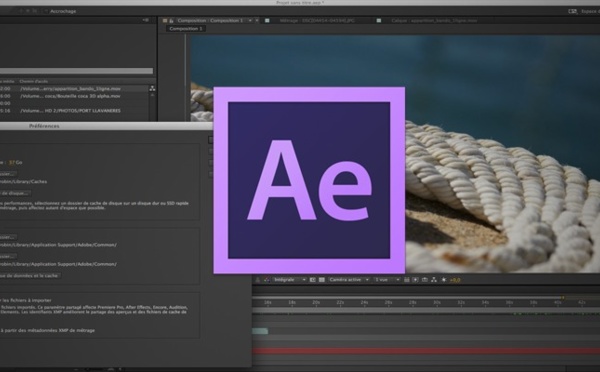Viewport: 600px width, 372px height.
Task: Click the 30s mark on time ruler
Action: pyautogui.click(x=437, y=302)
